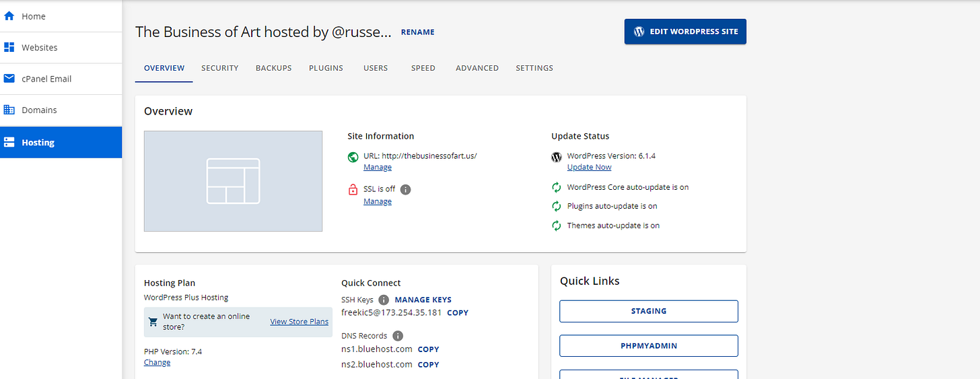Click the ns2.bluehost.com text
Viewport: 980px width, 379px height.
click(x=377, y=364)
